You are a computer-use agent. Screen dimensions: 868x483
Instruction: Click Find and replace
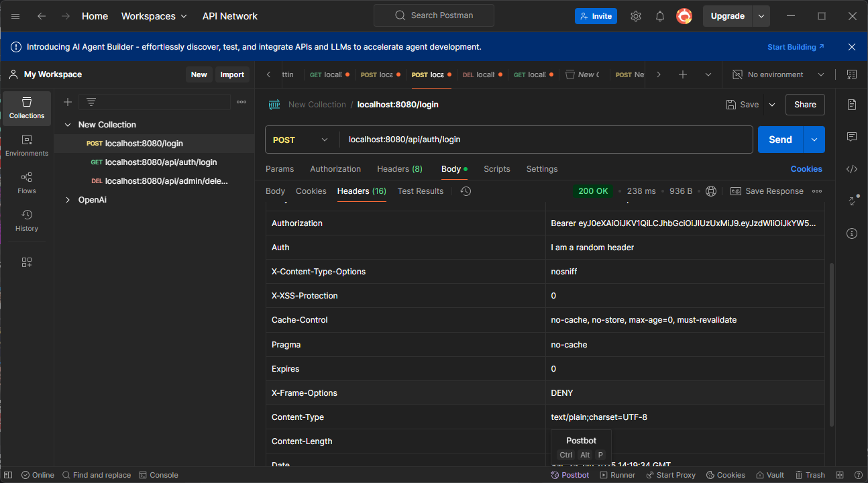pos(97,475)
